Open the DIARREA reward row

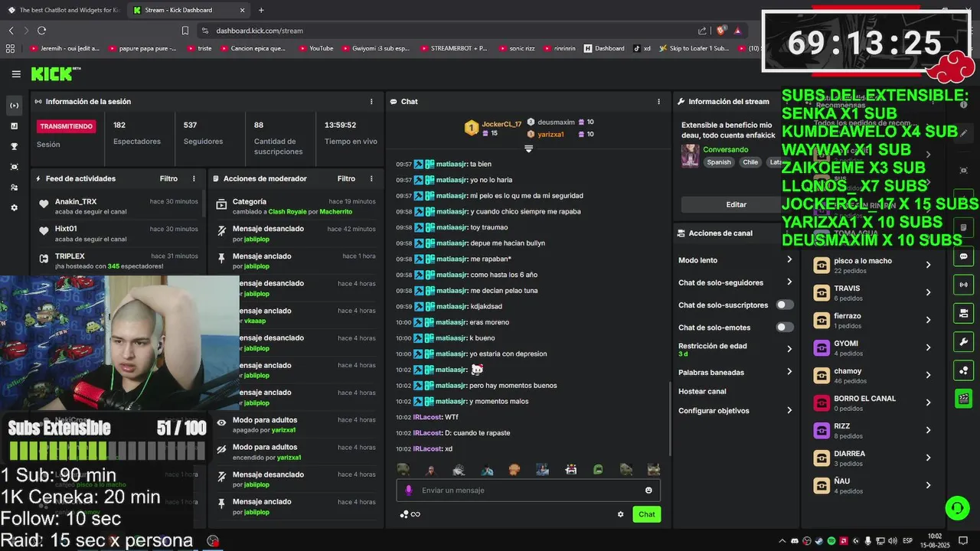[x=873, y=458]
